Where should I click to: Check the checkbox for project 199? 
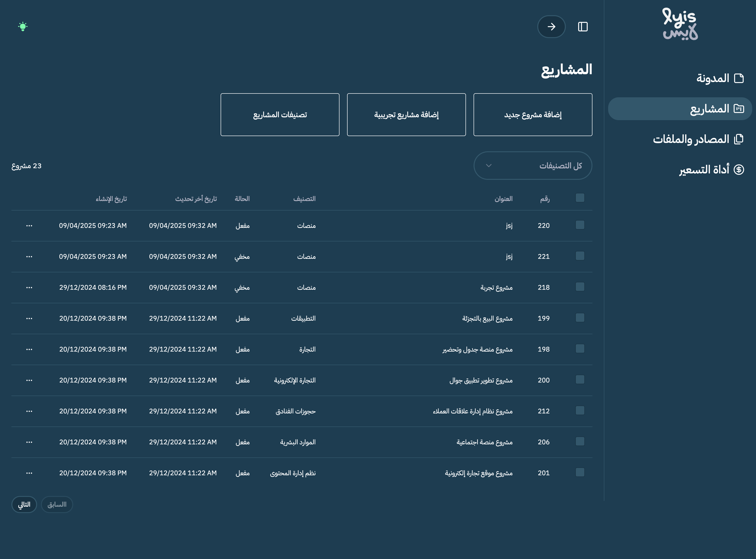(x=580, y=317)
